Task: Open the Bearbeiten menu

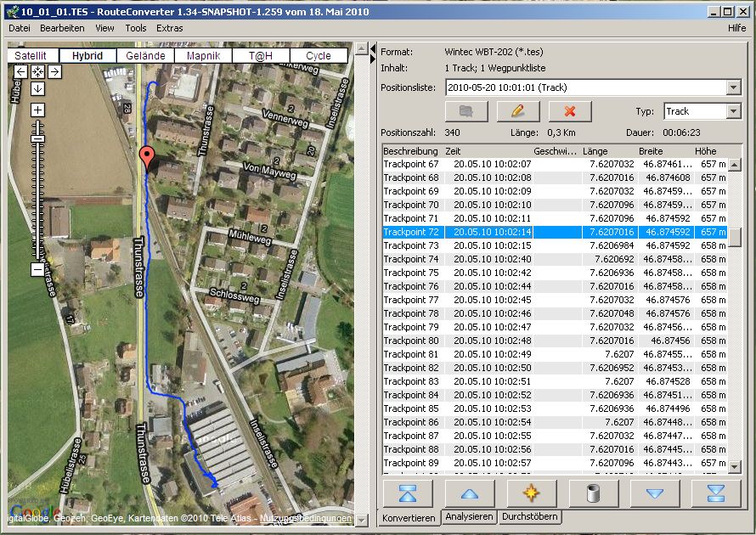Action: click(x=62, y=28)
